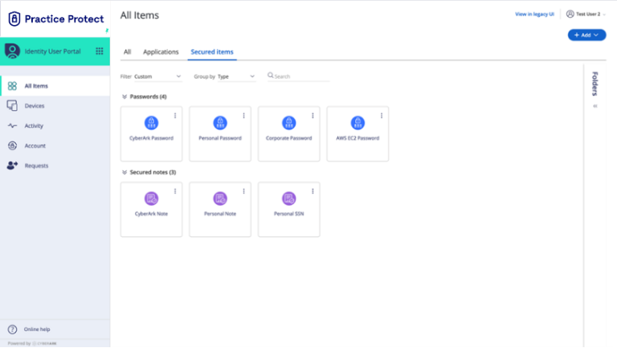The height and width of the screenshot is (364, 617).
Task: Open the three-dot menu on Personal Note card
Action: pyautogui.click(x=244, y=191)
